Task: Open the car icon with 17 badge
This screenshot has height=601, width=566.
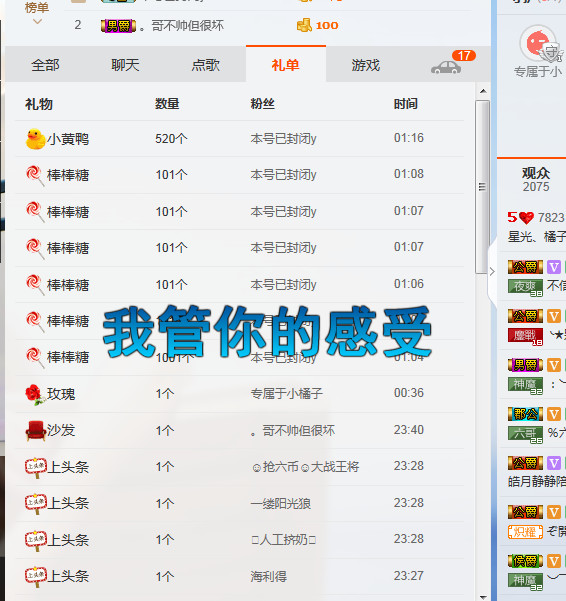Action: point(446,67)
